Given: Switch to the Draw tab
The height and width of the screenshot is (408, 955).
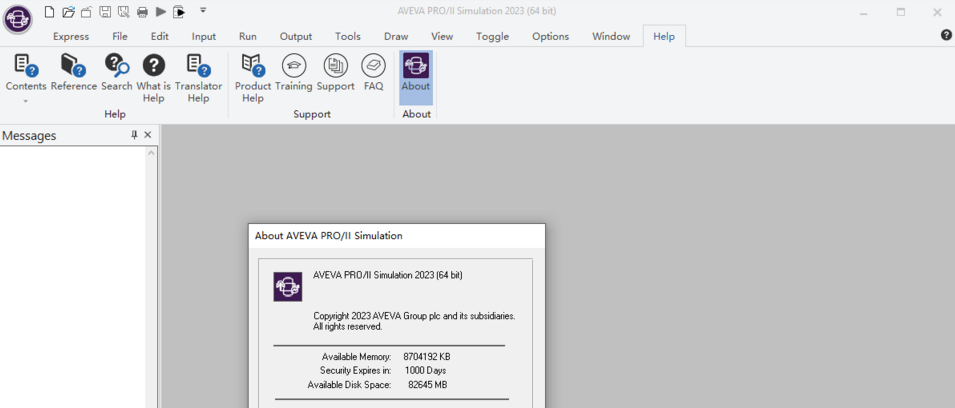Looking at the screenshot, I should tap(396, 37).
